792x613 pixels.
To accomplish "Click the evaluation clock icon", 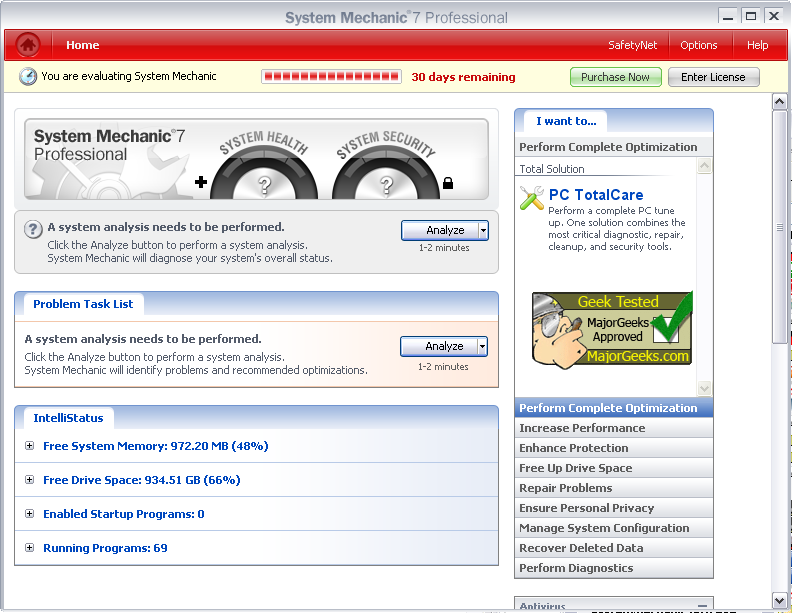I will pyautogui.click(x=28, y=77).
